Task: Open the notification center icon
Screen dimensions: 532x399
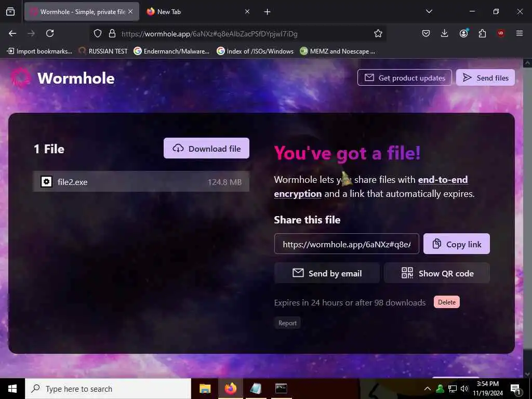Action: tap(515, 389)
